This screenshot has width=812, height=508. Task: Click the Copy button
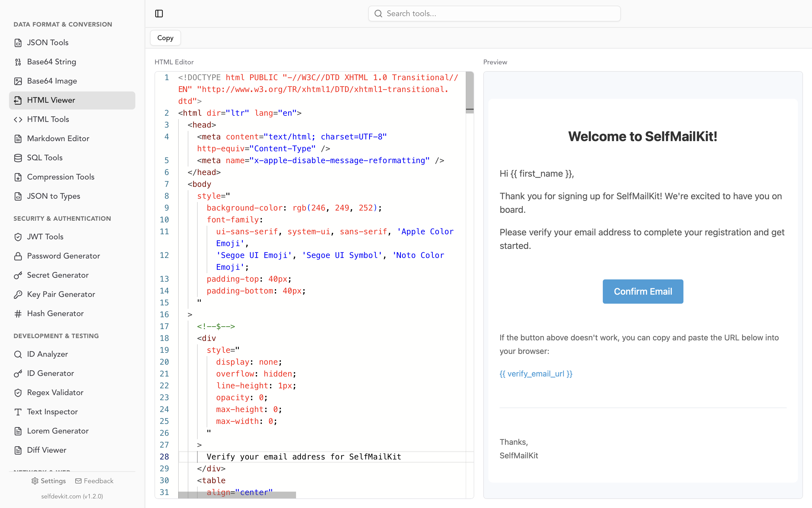click(x=166, y=38)
